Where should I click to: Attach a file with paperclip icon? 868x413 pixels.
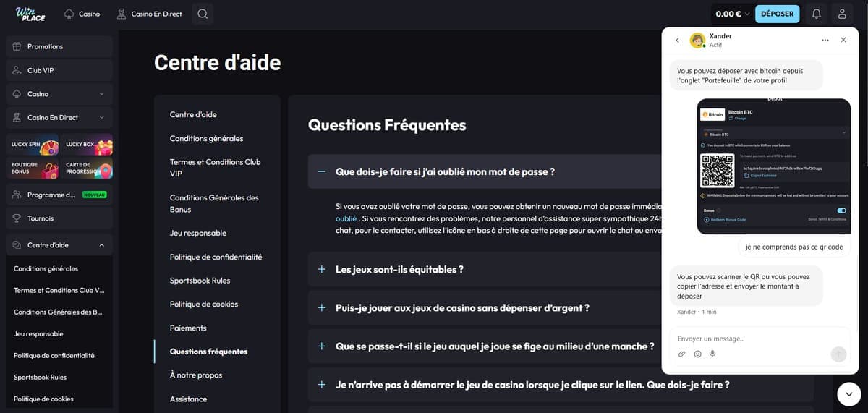(681, 354)
